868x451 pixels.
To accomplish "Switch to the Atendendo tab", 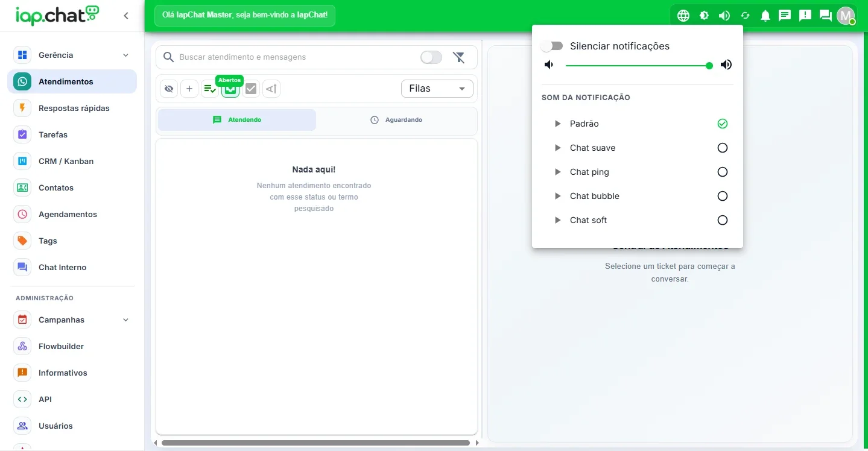I will [x=237, y=120].
